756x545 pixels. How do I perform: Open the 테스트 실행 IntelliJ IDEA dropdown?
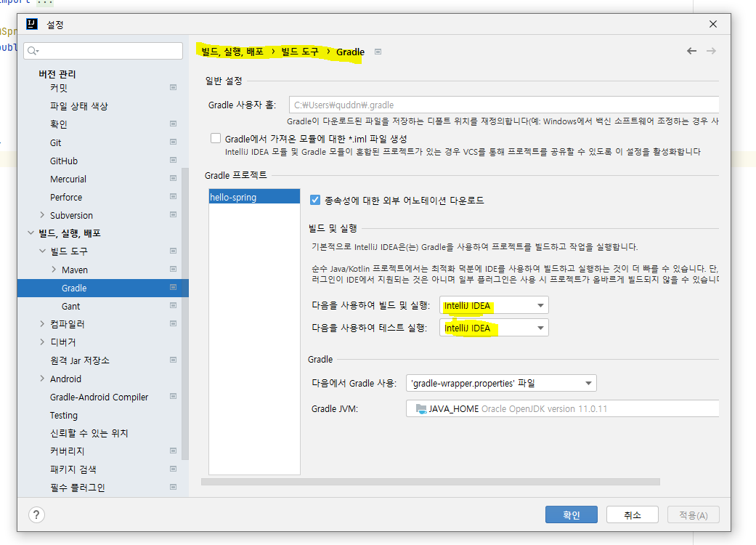tap(494, 328)
